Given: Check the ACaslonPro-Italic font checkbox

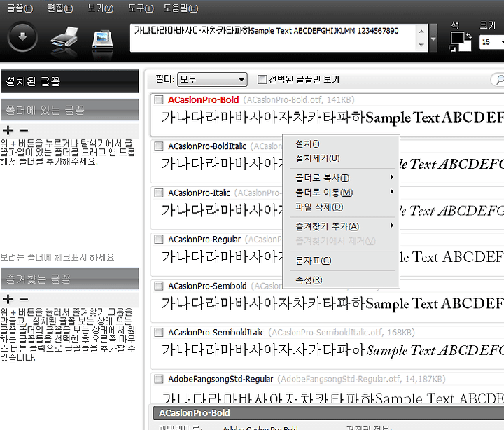Looking at the screenshot, I should [159, 193].
